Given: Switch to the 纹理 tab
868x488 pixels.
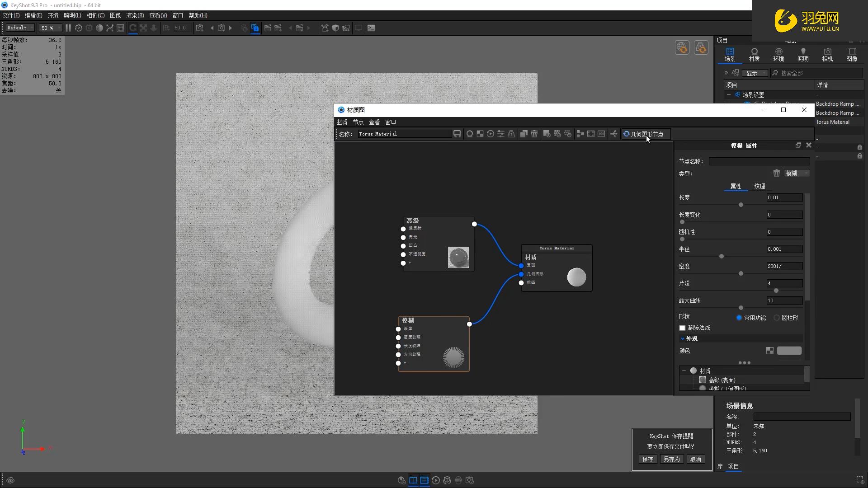Looking at the screenshot, I should [759, 186].
